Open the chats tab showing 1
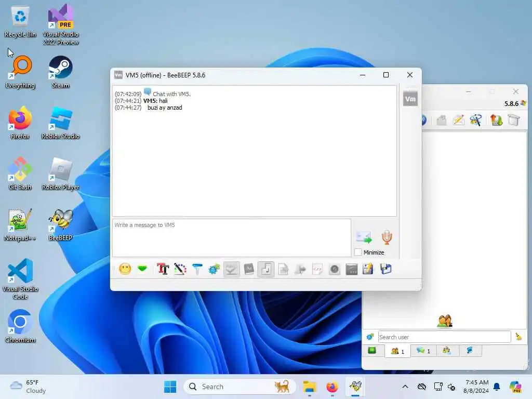The width and height of the screenshot is (532, 399). [x=423, y=351]
